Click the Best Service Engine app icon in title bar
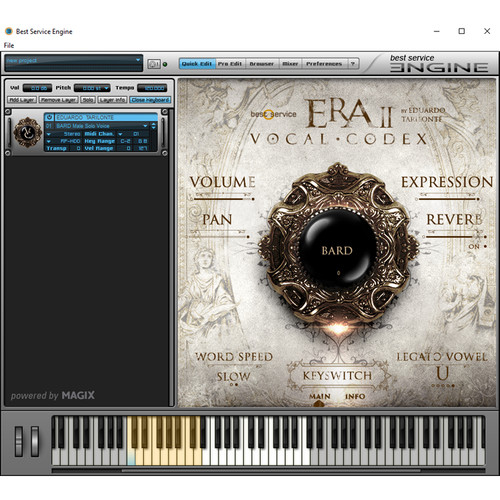500x500 pixels. point(9,31)
